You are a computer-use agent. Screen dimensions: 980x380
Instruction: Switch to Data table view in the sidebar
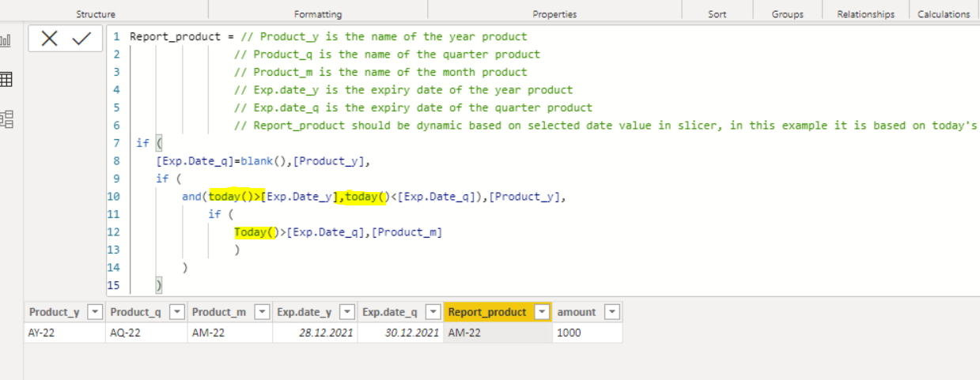pyautogui.click(x=6, y=79)
